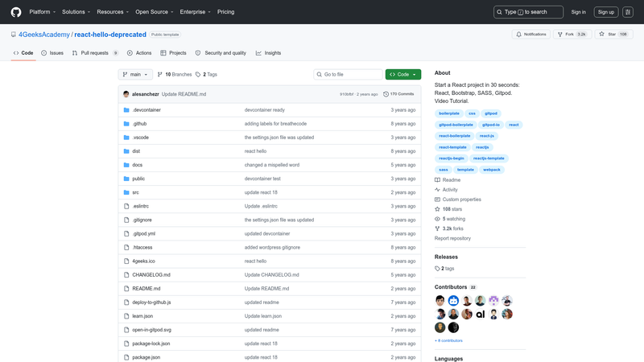Open the 2 Tags list

click(206, 74)
